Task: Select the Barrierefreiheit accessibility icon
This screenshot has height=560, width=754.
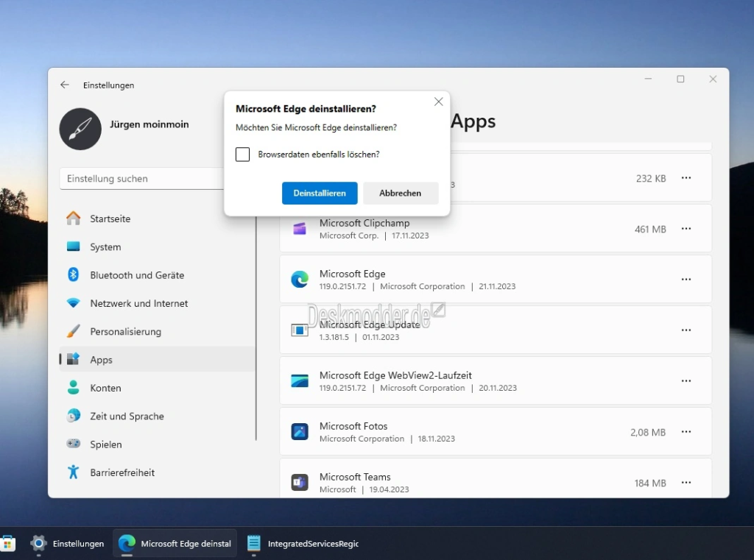Action: 73,472
